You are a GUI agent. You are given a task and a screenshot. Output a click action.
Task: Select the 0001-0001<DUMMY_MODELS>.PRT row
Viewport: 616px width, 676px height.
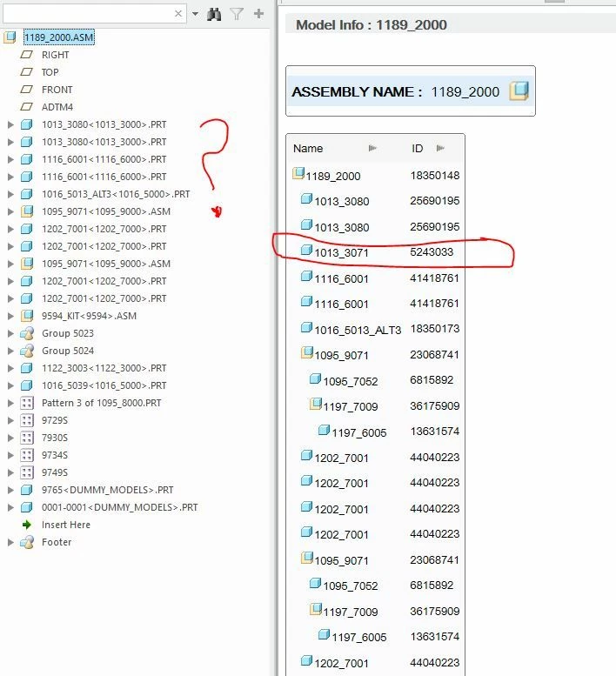click(120, 507)
